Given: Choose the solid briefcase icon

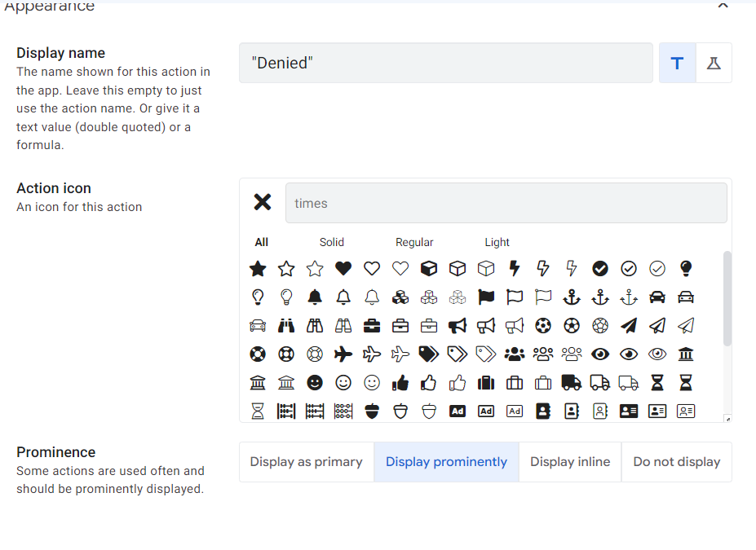Looking at the screenshot, I should coord(372,325).
